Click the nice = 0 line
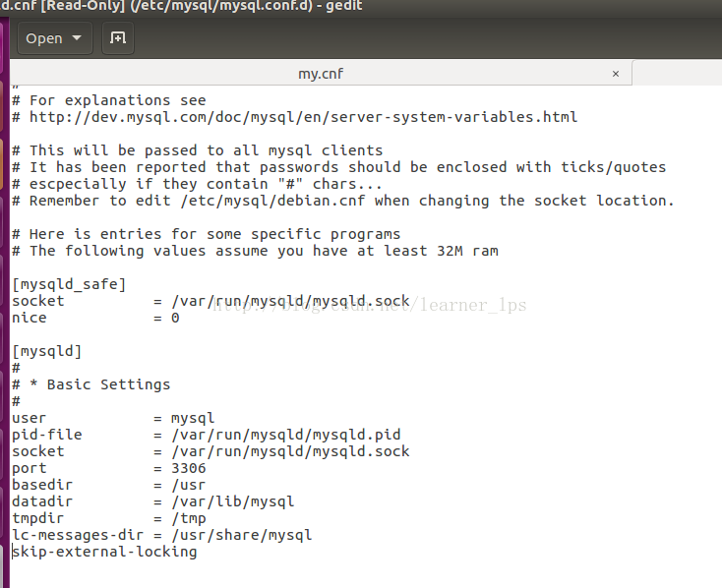Viewport: 722px width, 588px height. (95, 318)
